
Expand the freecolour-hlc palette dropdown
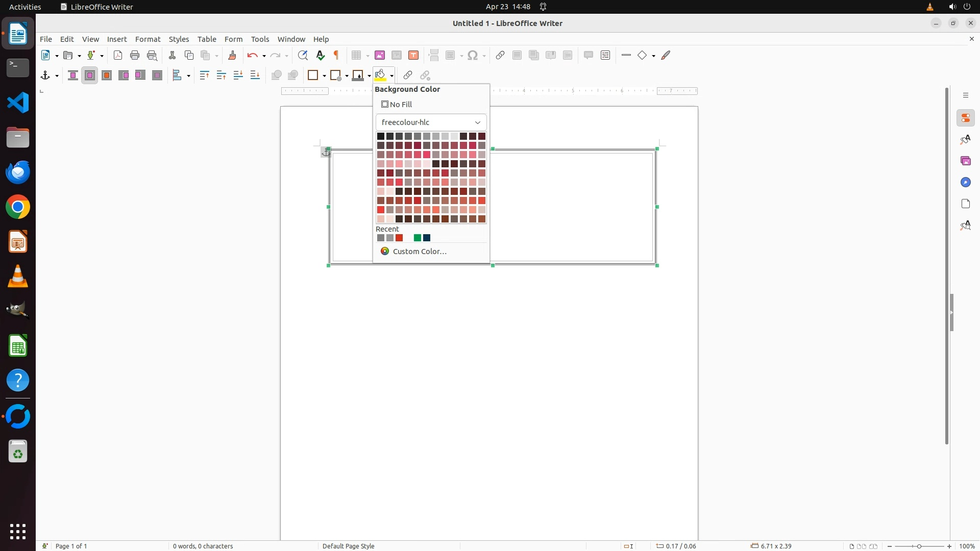[x=477, y=122]
